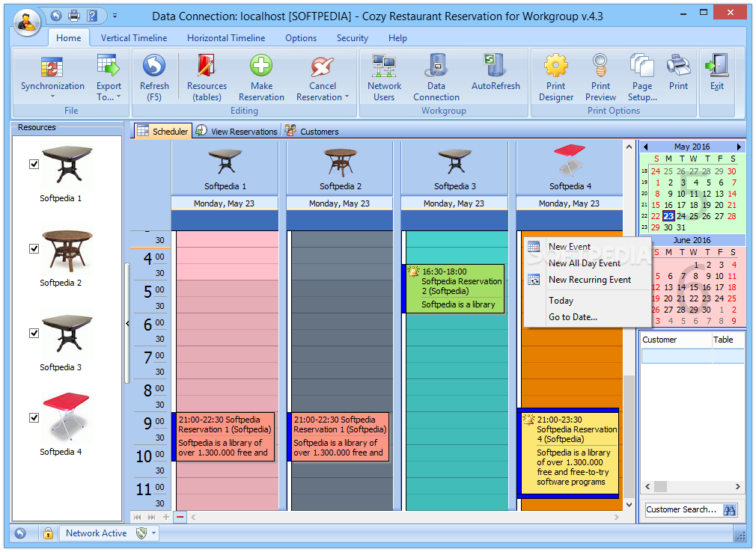Screen dimensions: 756x552
Task: Open Data Connection settings
Action: click(x=436, y=78)
